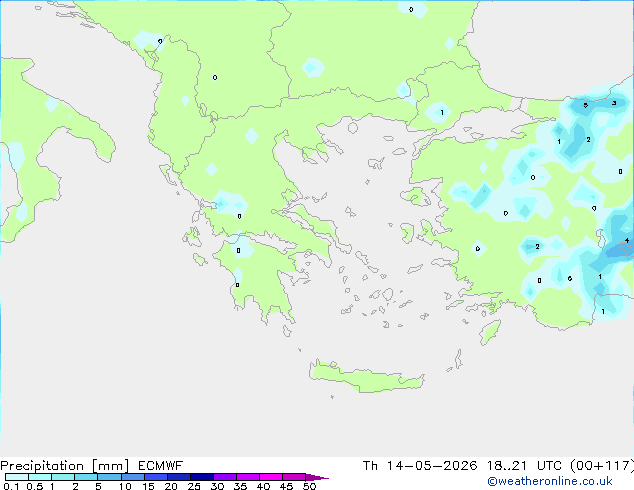
Task: Choose the blue 10 mm legend swatch
Action: 133,477
